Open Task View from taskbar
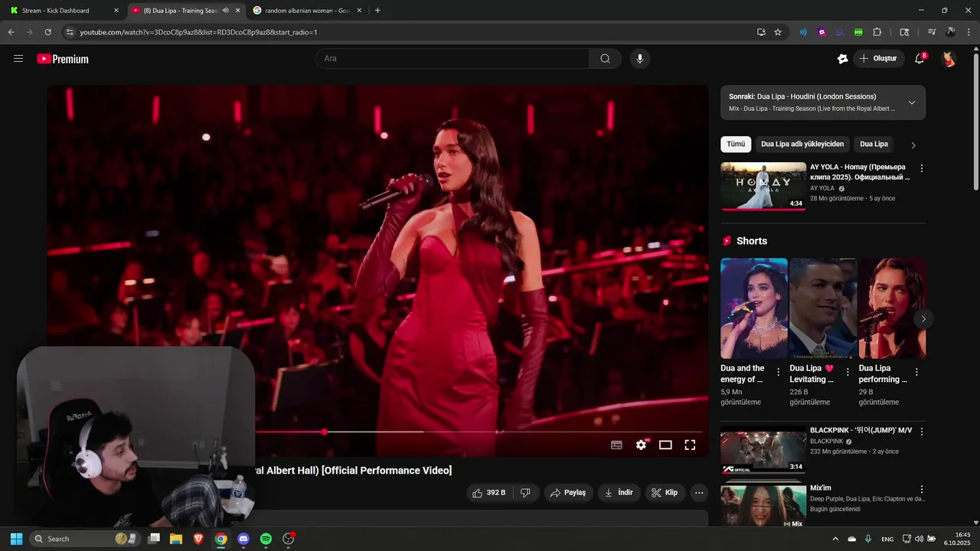The height and width of the screenshot is (551, 980). pos(154,539)
